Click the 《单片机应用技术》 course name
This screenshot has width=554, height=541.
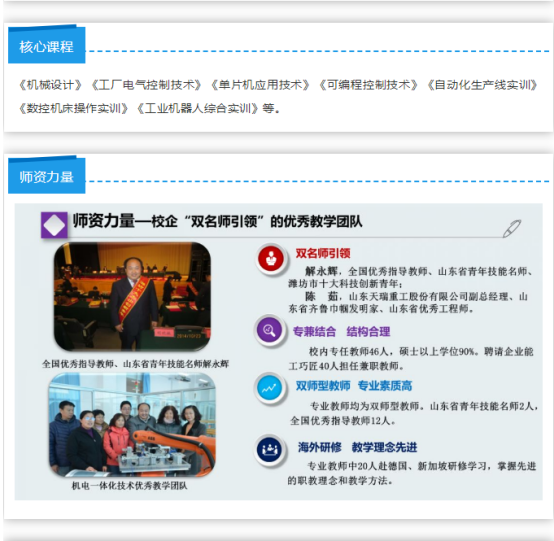(260, 85)
